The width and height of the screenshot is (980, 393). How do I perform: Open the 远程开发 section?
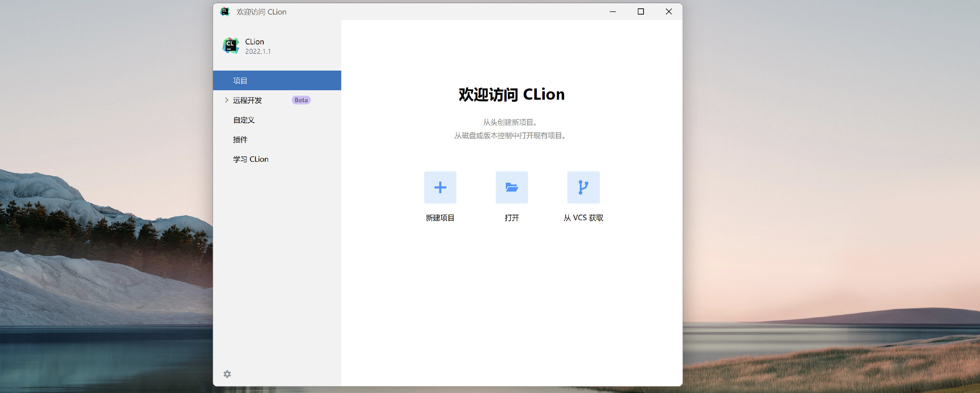247,100
